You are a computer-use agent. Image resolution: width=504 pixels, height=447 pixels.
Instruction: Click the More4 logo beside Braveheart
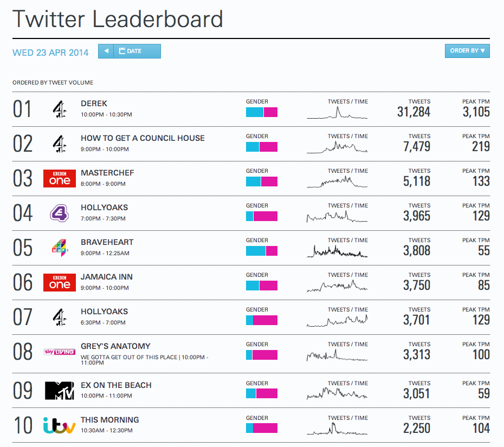(60, 248)
